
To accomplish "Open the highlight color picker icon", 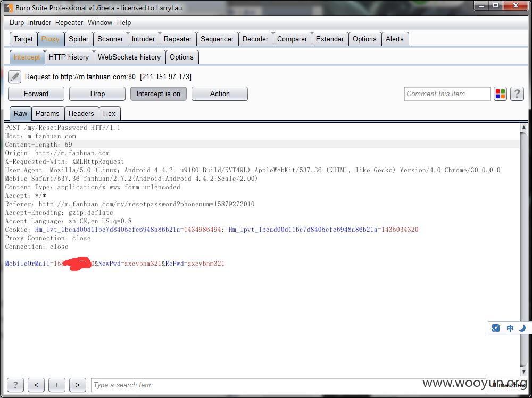I will pyautogui.click(x=500, y=94).
